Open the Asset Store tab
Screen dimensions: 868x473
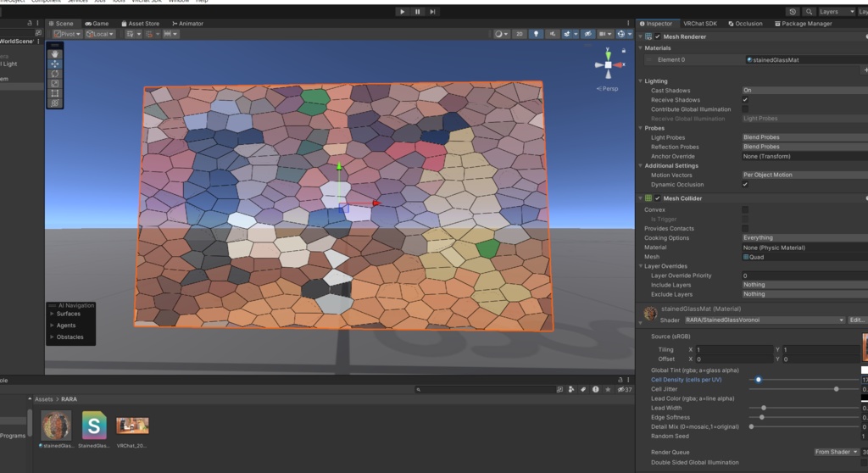[x=141, y=23]
